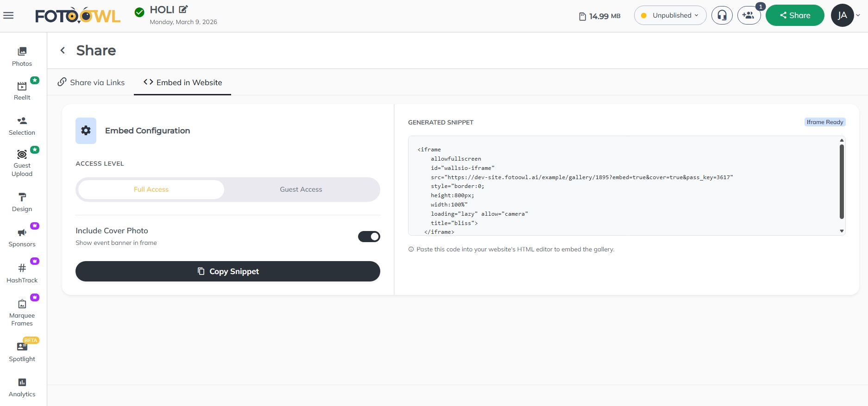The height and width of the screenshot is (406, 868).
Task: Open Selection in the sidebar
Action: pyautogui.click(x=22, y=126)
